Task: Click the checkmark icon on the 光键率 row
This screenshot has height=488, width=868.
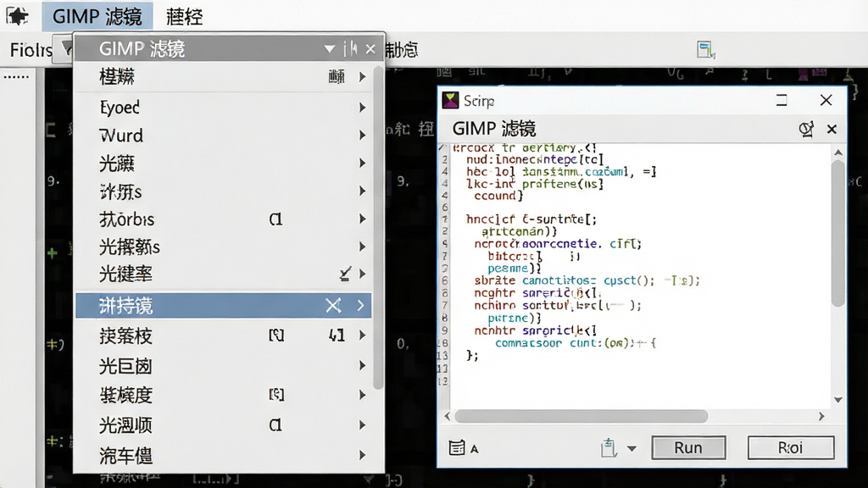Action: [x=346, y=274]
